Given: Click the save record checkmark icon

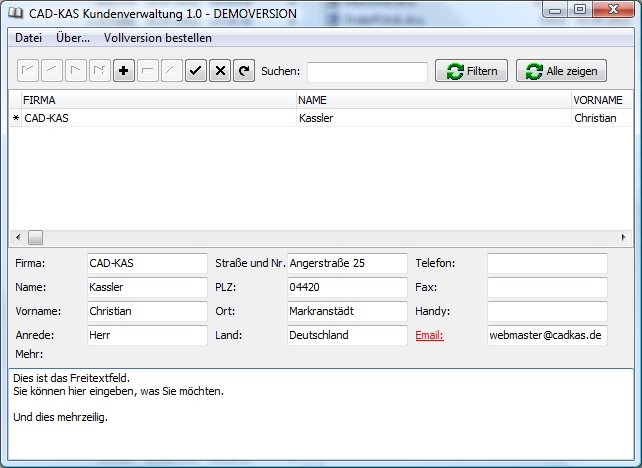Looking at the screenshot, I should pos(196,71).
